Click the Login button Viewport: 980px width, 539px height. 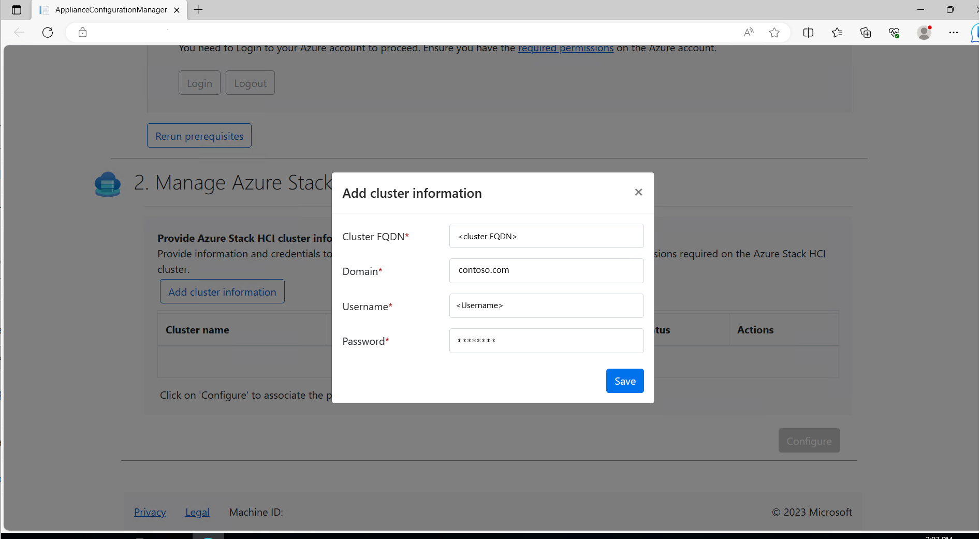point(199,83)
